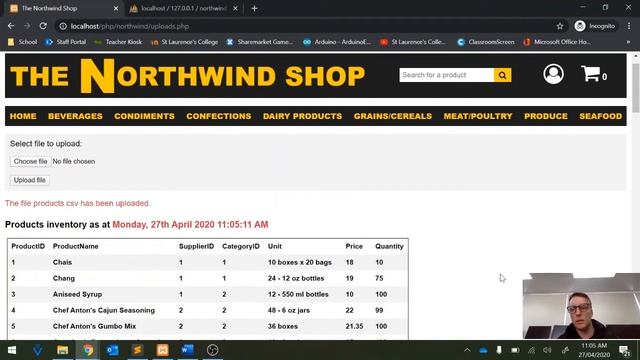
Task: Click the network tray icon
Action: (x=531, y=350)
